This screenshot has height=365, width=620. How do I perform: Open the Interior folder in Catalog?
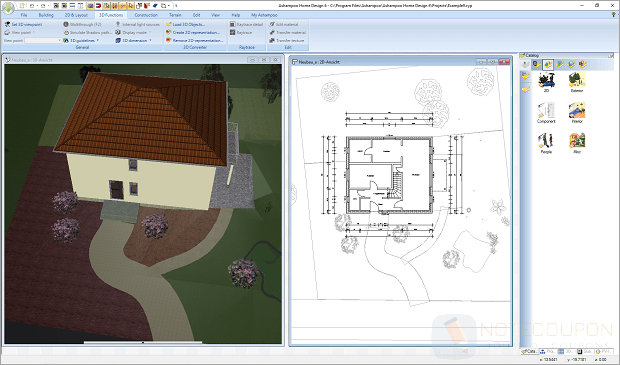click(577, 113)
